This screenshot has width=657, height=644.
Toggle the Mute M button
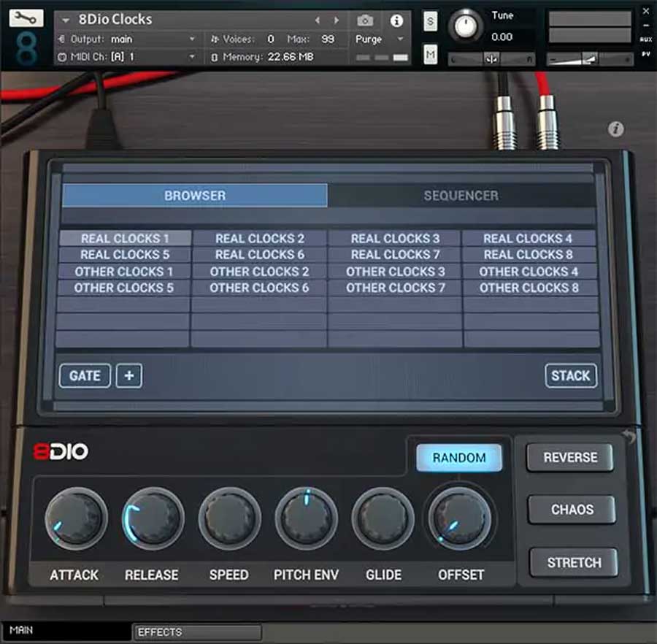(430, 55)
